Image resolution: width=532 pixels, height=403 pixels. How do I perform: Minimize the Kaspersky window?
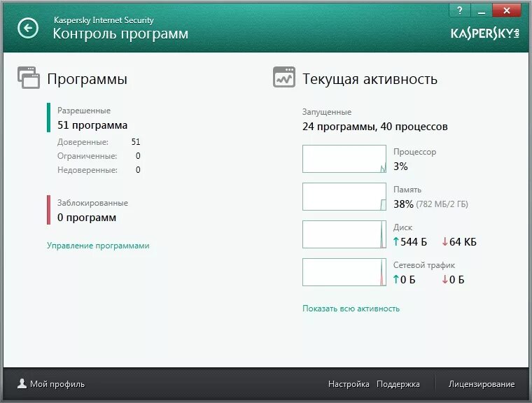pyautogui.click(x=481, y=10)
